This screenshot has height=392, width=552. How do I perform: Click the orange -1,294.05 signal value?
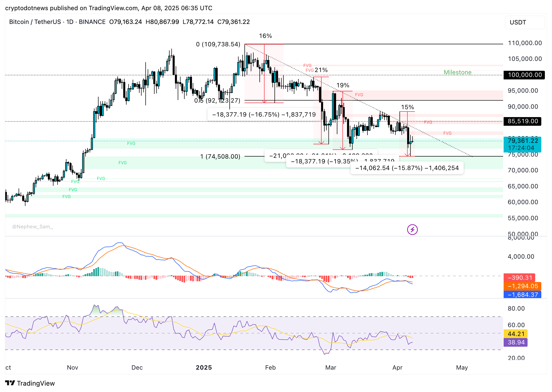coord(522,286)
